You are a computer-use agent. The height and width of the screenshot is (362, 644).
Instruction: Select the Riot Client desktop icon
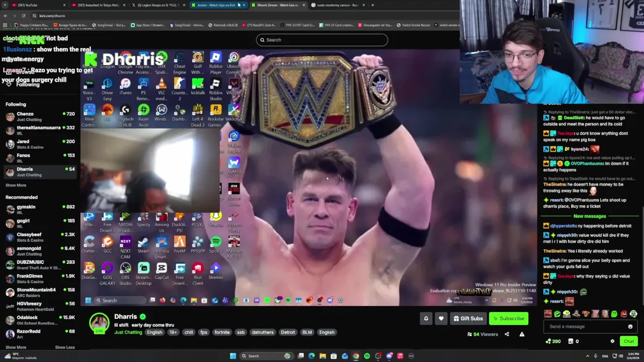click(x=198, y=274)
